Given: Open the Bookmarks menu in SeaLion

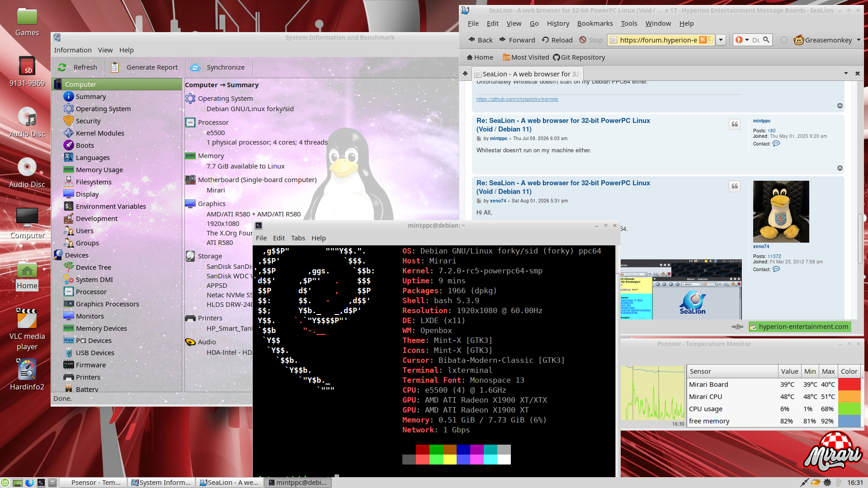Looking at the screenshot, I should click(x=595, y=23).
